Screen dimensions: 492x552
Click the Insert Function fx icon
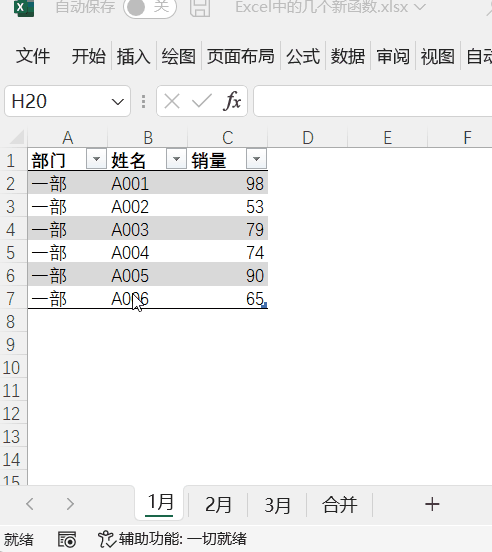(232, 101)
